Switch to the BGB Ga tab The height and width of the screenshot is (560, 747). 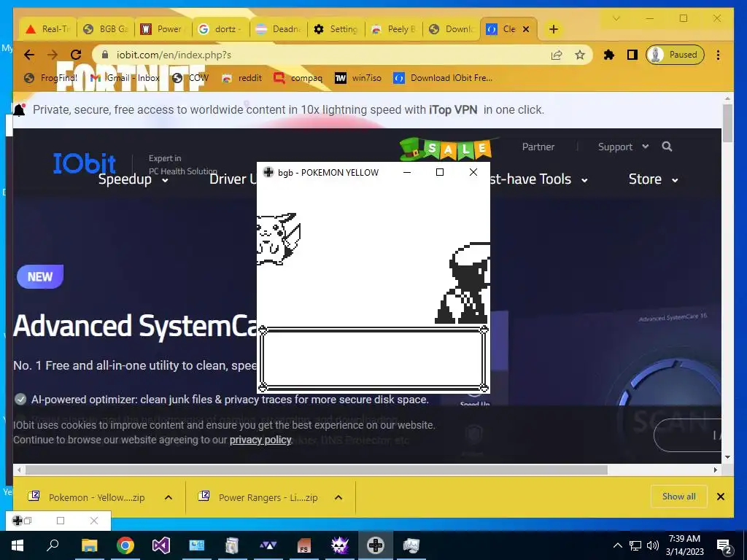tap(105, 29)
